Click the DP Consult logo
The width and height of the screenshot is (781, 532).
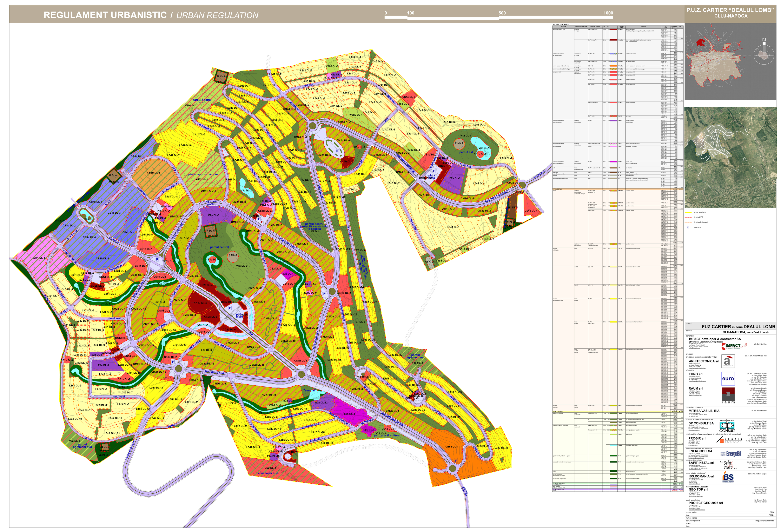pyautogui.click(x=727, y=426)
